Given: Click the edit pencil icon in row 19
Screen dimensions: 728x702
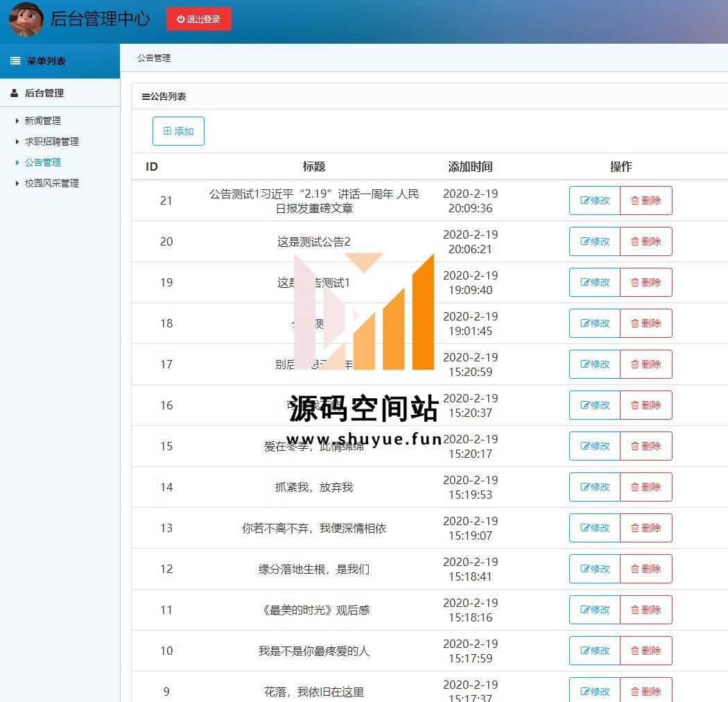Looking at the screenshot, I should click(584, 282).
